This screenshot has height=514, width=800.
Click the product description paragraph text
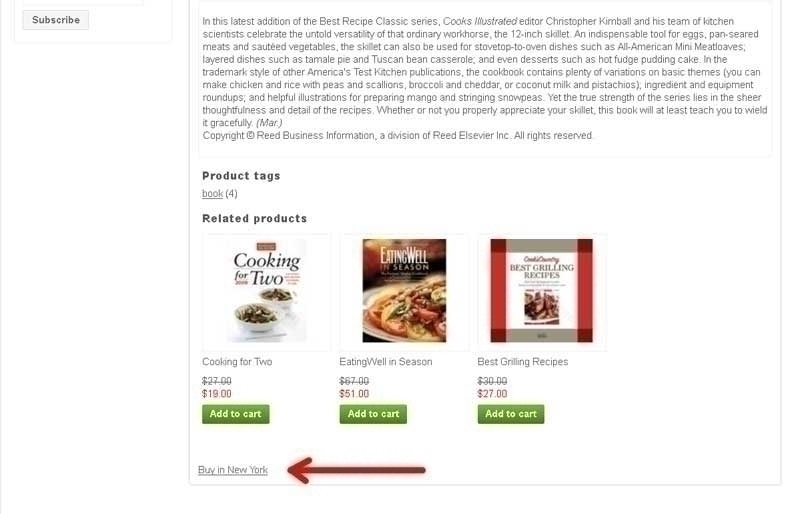(485, 72)
